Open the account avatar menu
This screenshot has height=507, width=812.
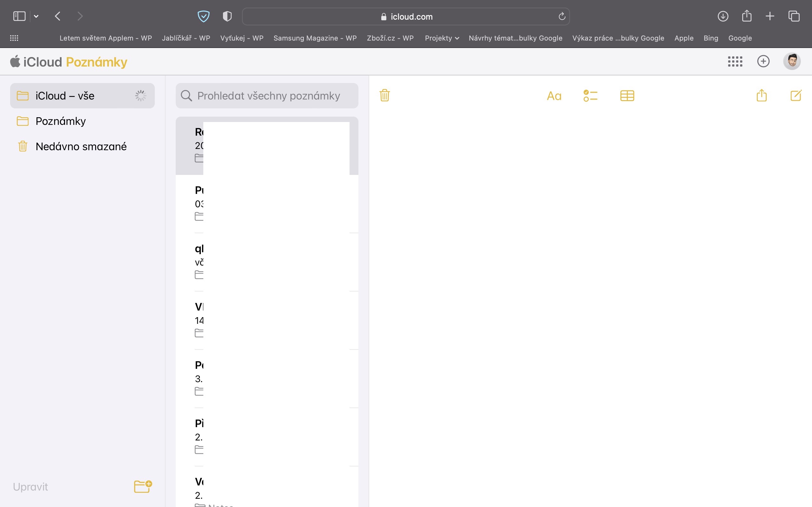792,61
